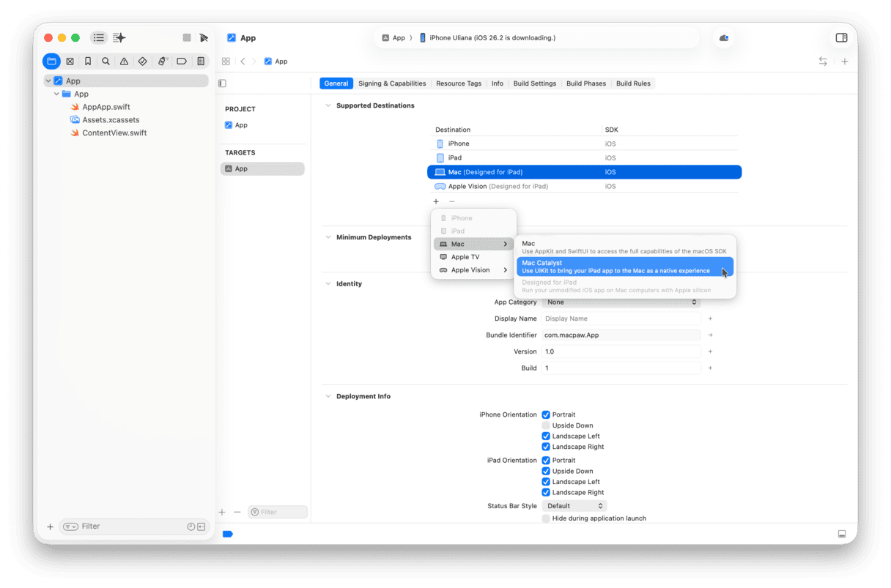
Task: Toggle the right inspector panel
Action: (x=841, y=38)
